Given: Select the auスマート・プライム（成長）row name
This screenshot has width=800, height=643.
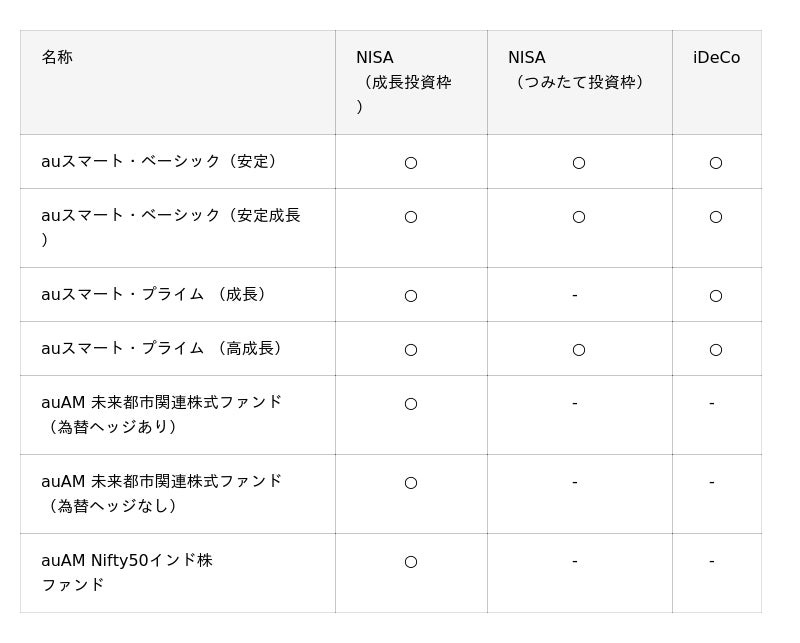Looking at the screenshot, I should 157,294.
